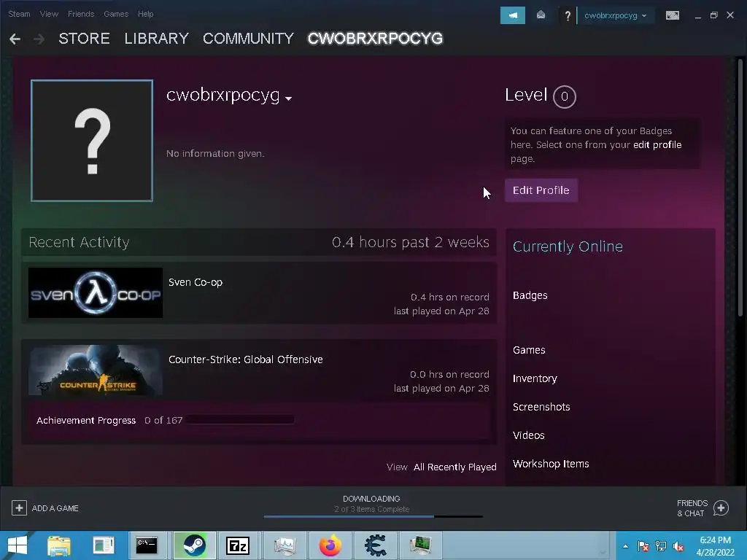Open the announcements megaphone icon

[x=513, y=15]
